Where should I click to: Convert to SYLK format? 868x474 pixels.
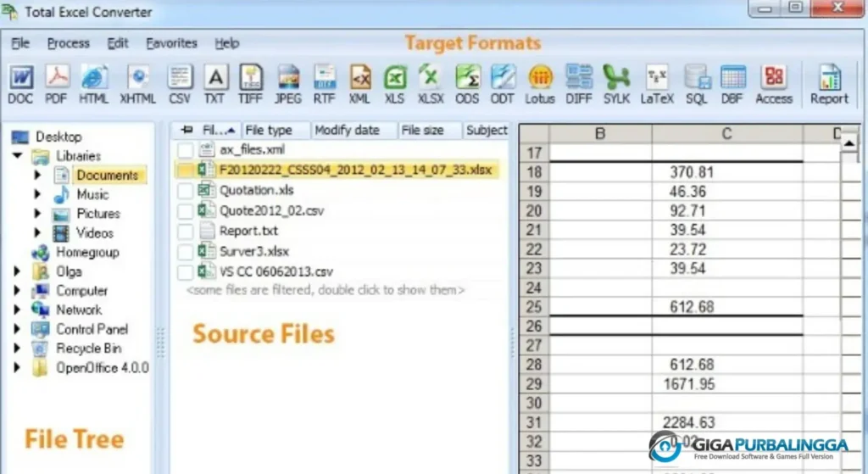click(x=617, y=84)
